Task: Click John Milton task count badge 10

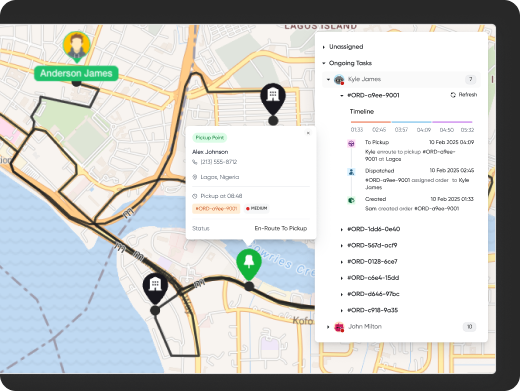Action: pyautogui.click(x=469, y=327)
